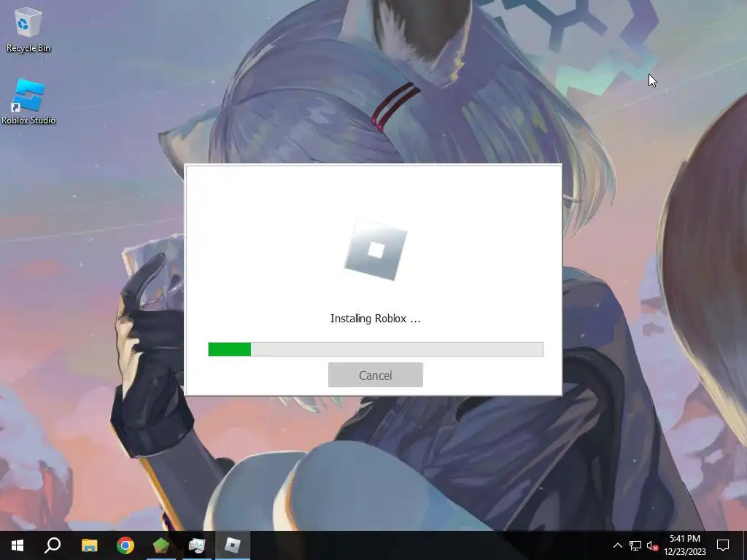Launch Google Chrome from the taskbar
The width and height of the screenshot is (747, 560).
[x=125, y=545]
